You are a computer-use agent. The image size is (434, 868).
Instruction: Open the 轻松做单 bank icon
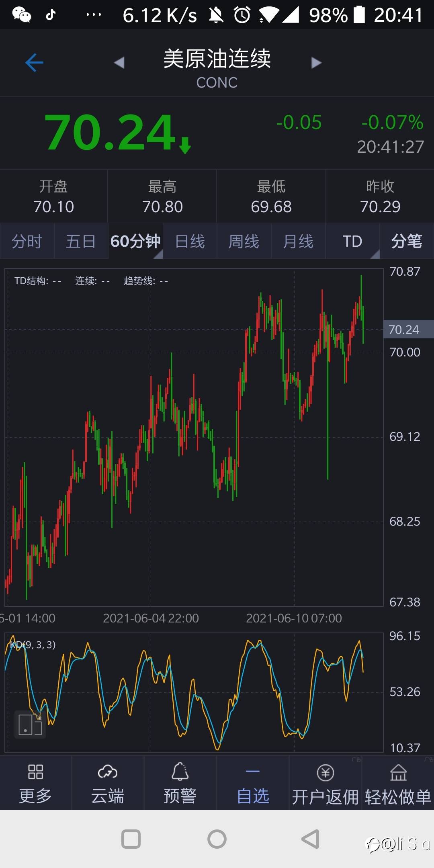398,772
